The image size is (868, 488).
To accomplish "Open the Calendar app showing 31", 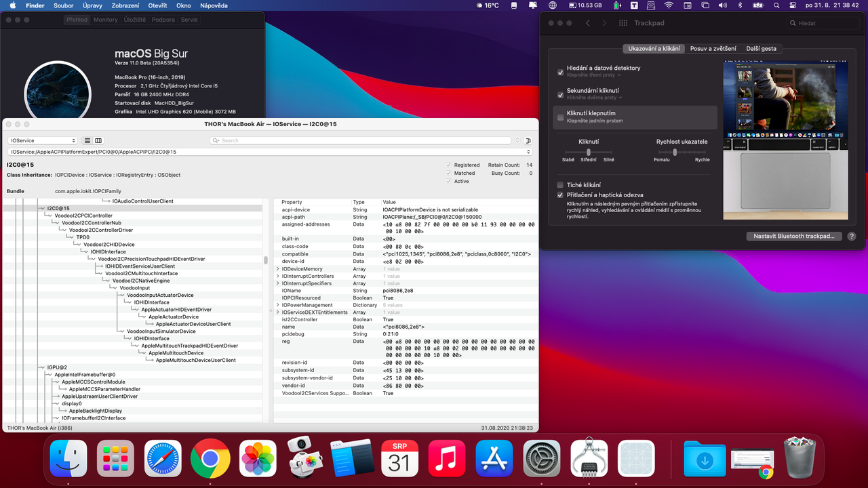I will click(399, 458).
